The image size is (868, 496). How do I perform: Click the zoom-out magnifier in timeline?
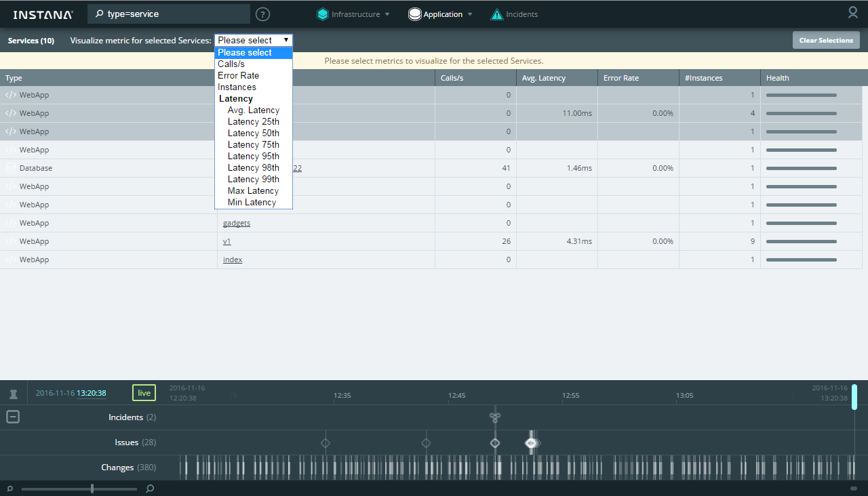(x=9, y=489)
